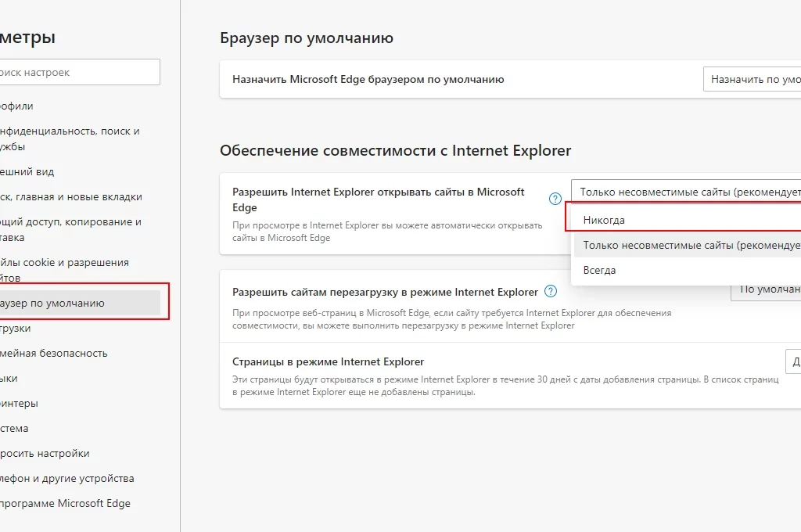Image resolution: width=801 pixels, height=532 pixels.
Task: Click help icon next to reload in IE mode
Action: [551, 291]
